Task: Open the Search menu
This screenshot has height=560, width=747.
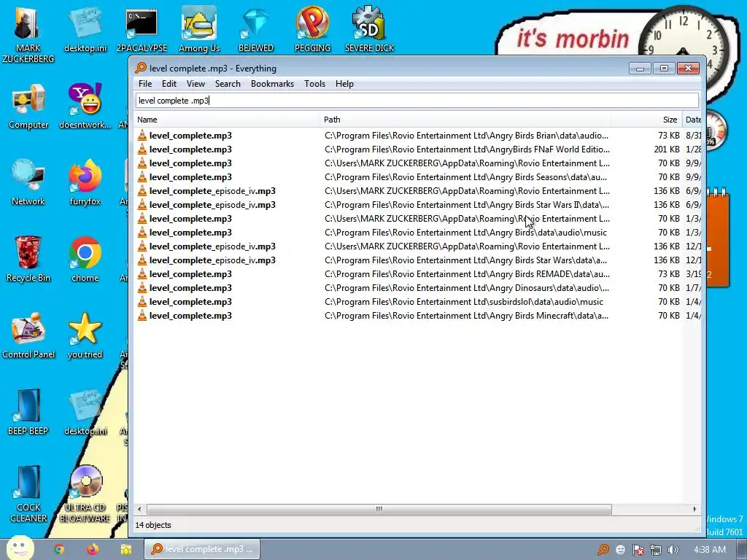Action: coord(228,84)
